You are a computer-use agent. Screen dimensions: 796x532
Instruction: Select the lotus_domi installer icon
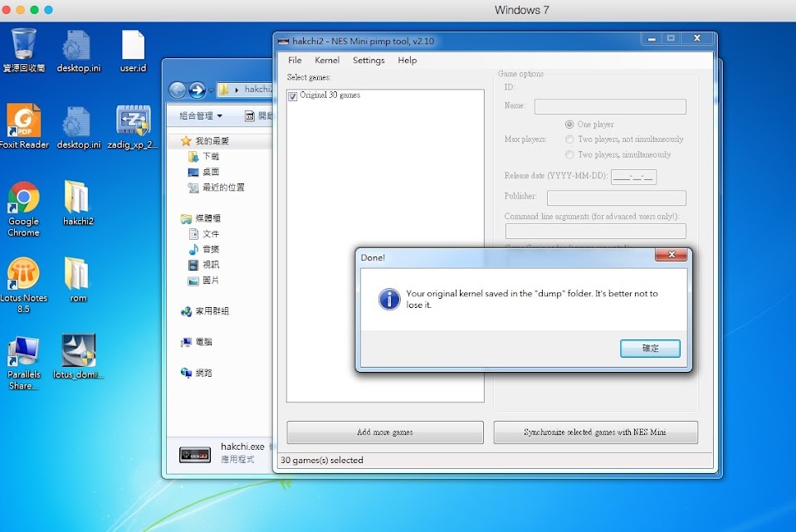[78, 356]
